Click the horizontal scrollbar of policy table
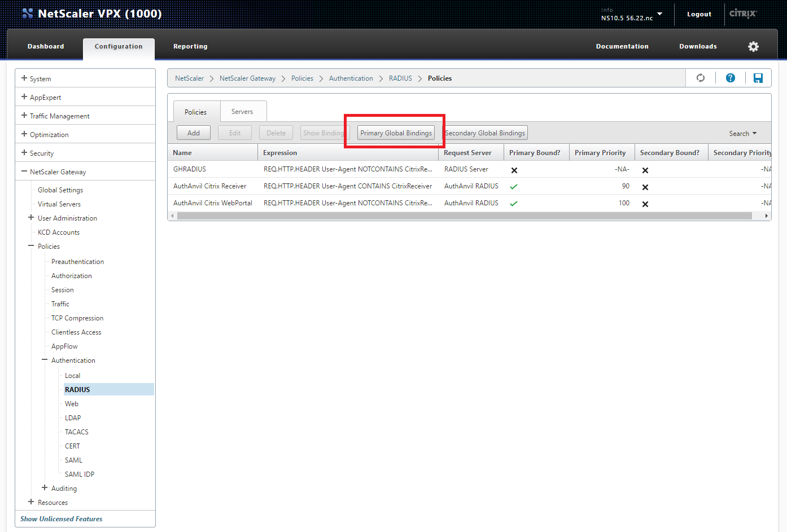The height and width of the screenshot is (532, 787). tap(464, 216)
